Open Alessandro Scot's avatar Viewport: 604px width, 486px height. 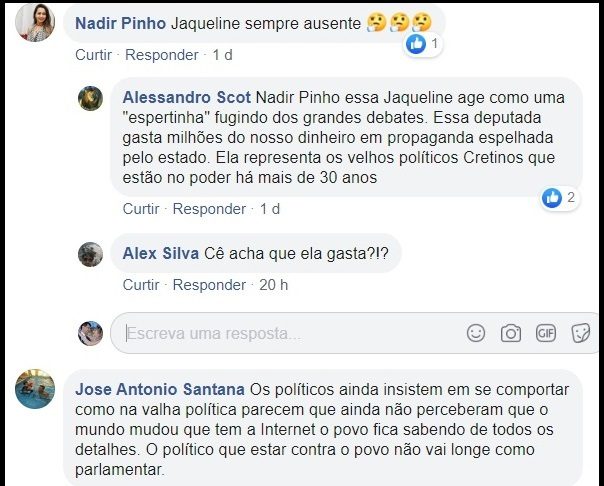pyautogui.click(x=91, y=98)
